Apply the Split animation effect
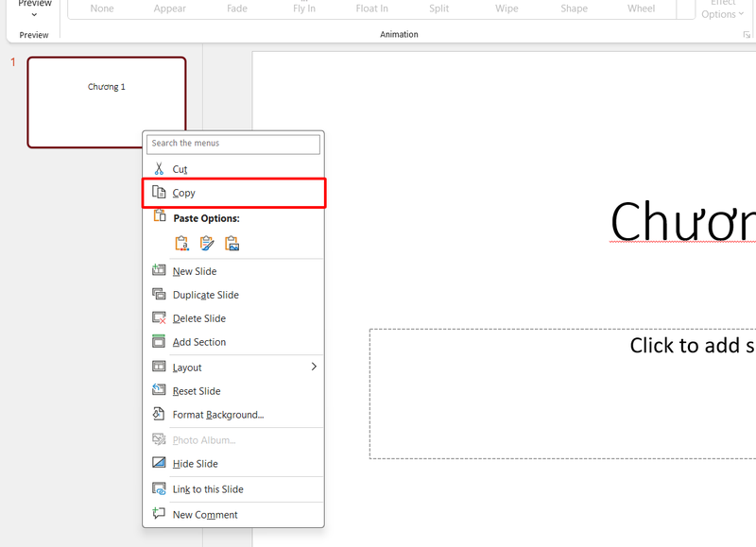 coord(439,9)
